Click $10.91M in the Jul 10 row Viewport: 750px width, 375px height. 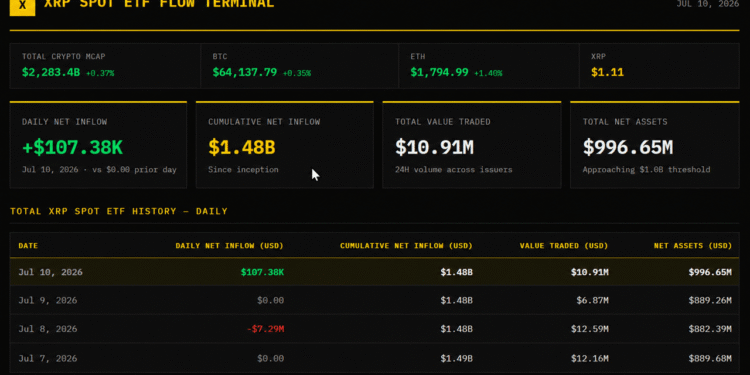coord(589,272)
